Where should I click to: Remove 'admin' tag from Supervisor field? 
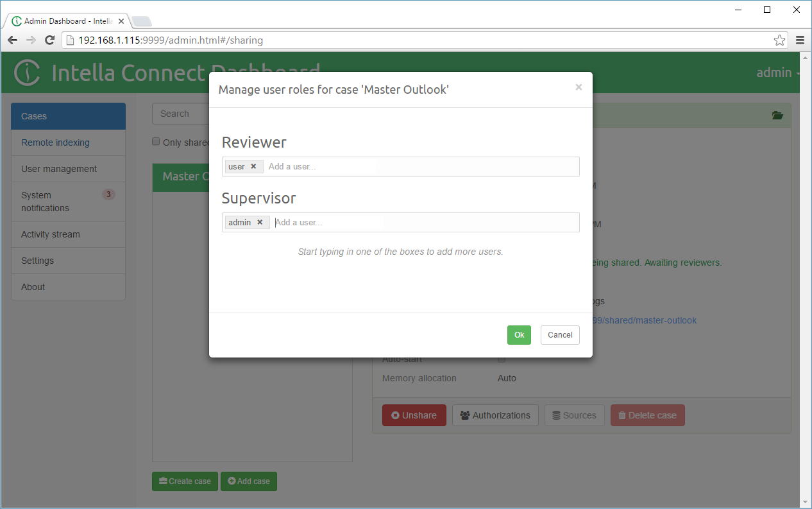[x=260, y=223]
